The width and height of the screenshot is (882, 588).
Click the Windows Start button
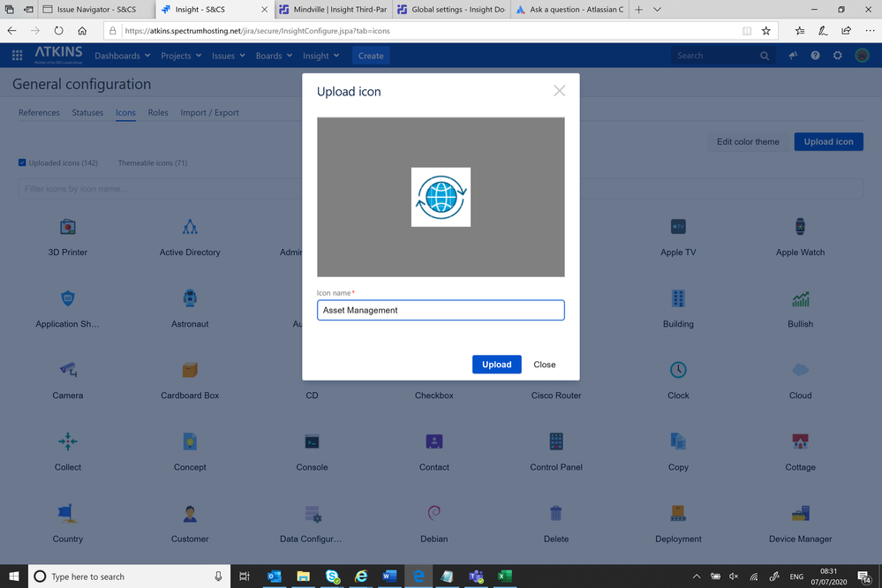14,577
